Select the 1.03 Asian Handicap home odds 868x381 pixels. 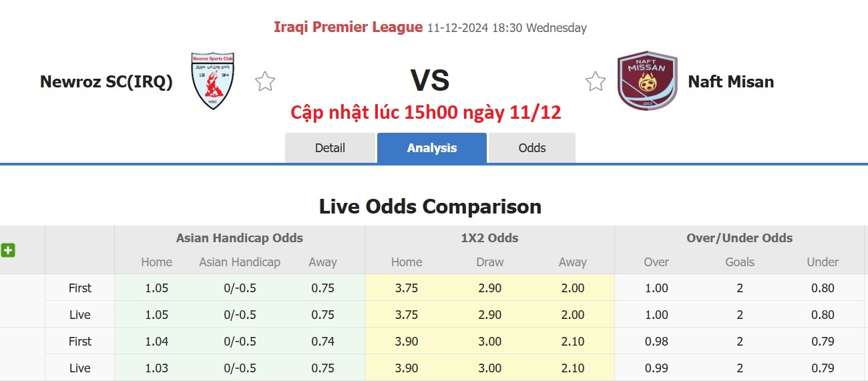tap(156, 368)
